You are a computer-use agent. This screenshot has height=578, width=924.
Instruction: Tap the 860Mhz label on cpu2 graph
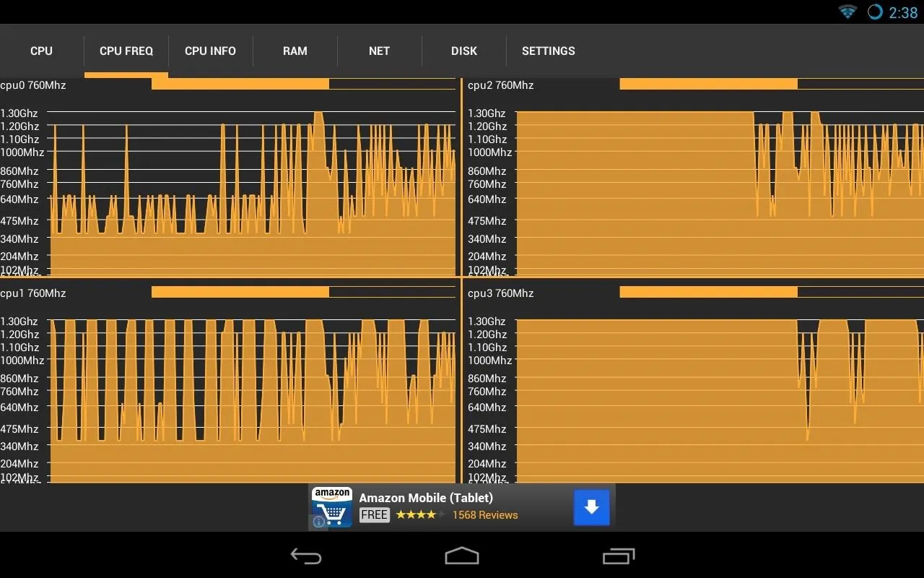(487, 171)
